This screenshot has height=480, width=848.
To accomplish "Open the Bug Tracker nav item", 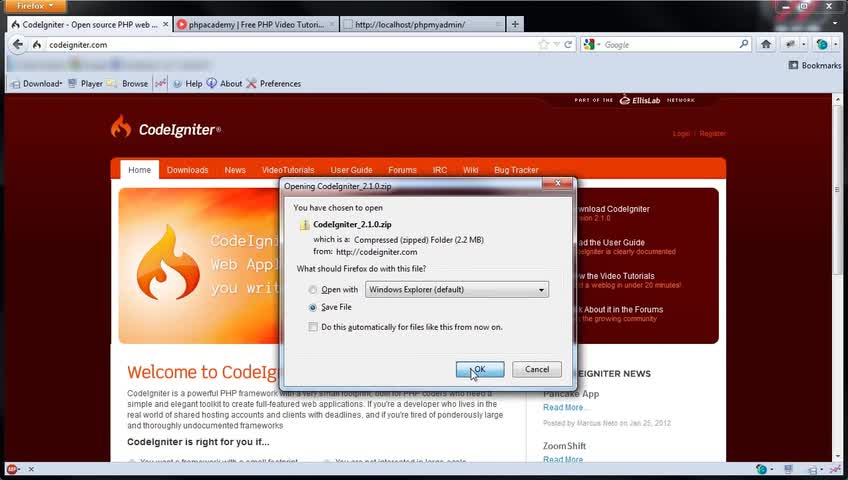I will [516, 170].
